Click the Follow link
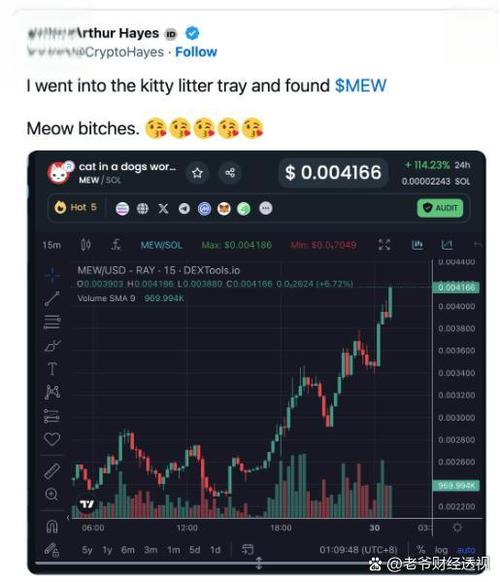 196,52
